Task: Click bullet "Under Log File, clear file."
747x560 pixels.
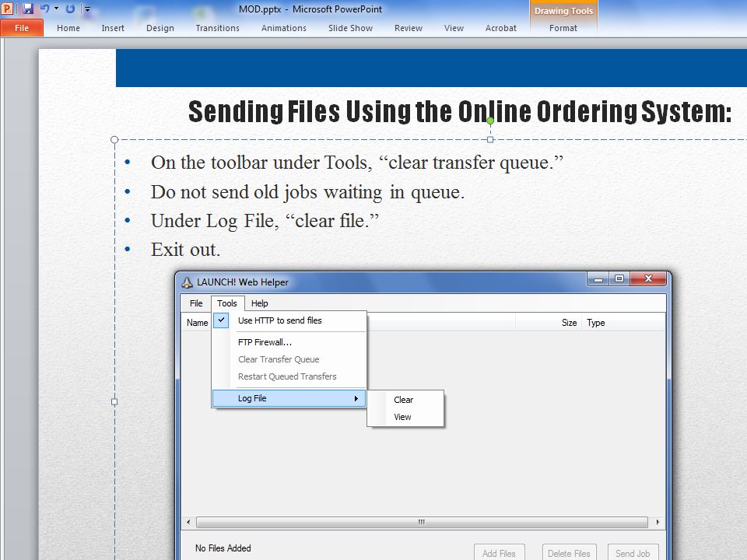Action: [265, 221]
